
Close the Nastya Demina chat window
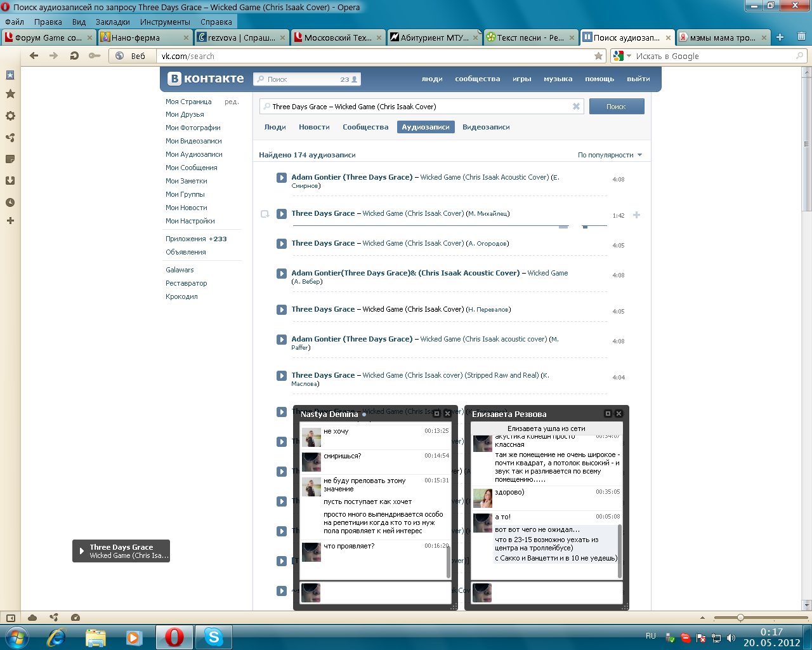point(447,414)
